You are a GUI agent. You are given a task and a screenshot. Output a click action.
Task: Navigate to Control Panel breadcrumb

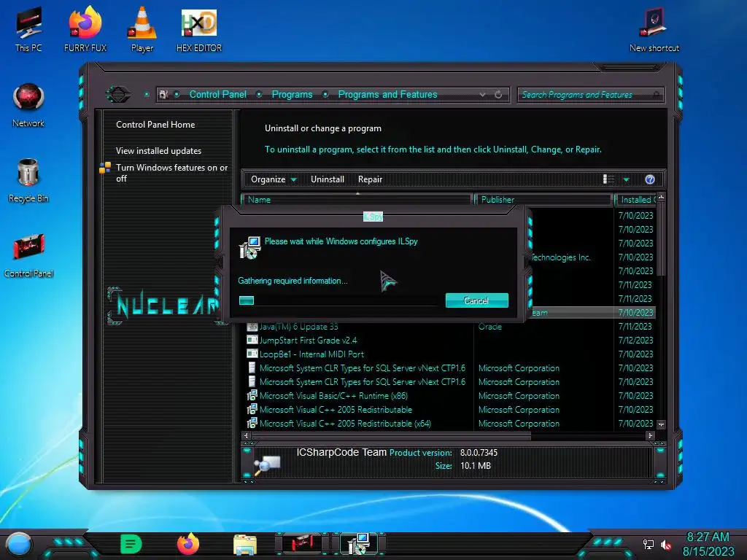pyautogui.click(x=217, y=94)
